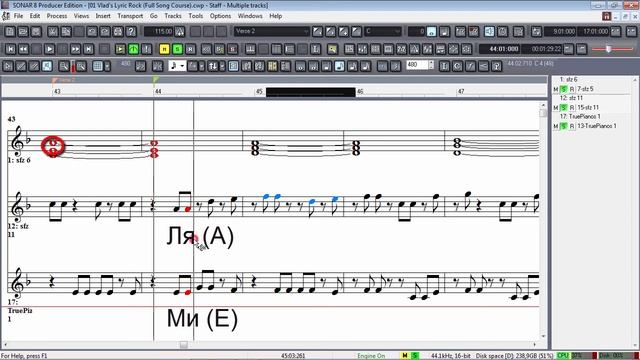Toggle the green audio engine button
Screen dimensions: 640x360
tap(133, 49)
